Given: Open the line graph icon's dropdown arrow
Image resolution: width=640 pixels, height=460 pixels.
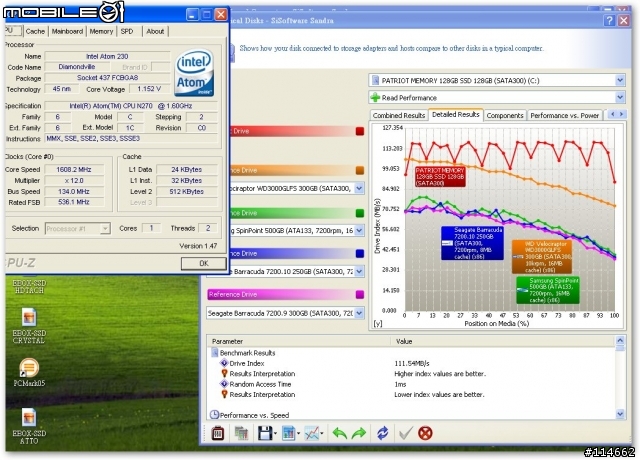Looking at the screenshot, I should [x=322, y=433].
